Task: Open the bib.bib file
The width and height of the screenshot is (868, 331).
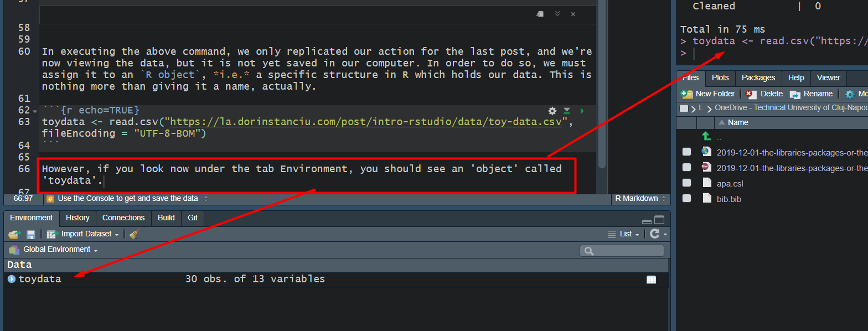Action: coord(728,199)
